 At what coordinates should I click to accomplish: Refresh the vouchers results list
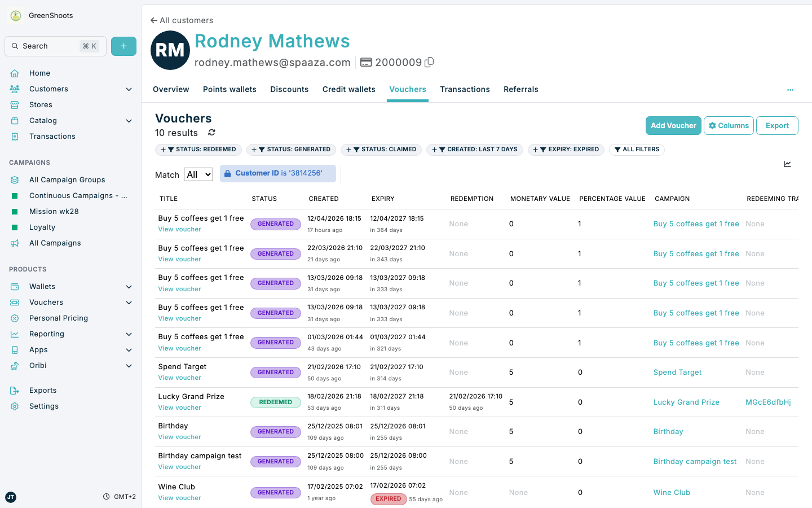(x=211, y=133)
